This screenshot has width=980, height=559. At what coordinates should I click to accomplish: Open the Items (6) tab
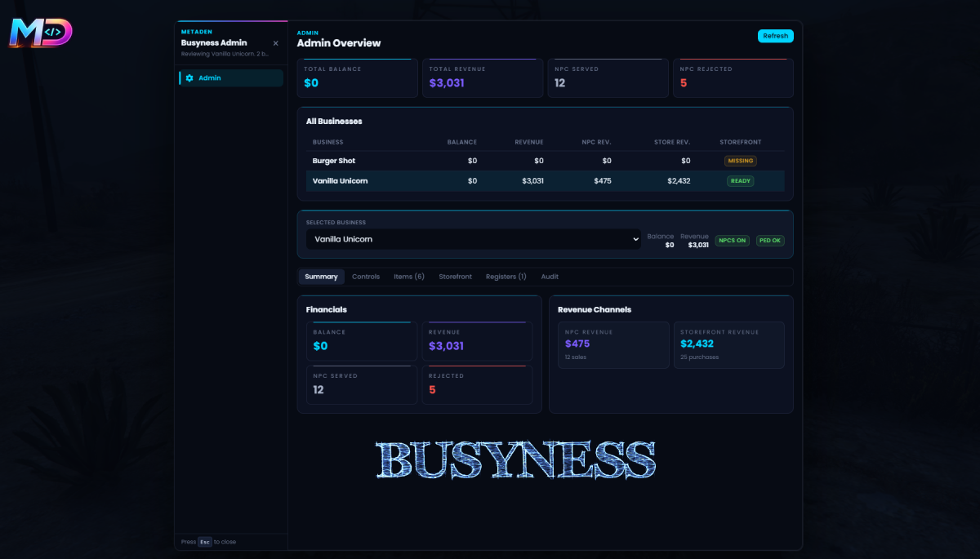pos(408,277)
